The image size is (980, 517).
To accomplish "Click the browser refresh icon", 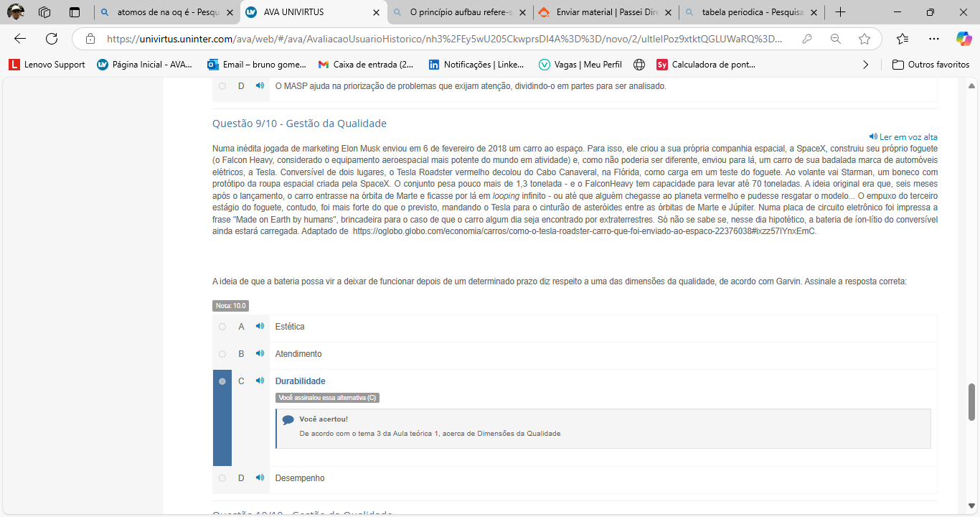I will point(52,39).
